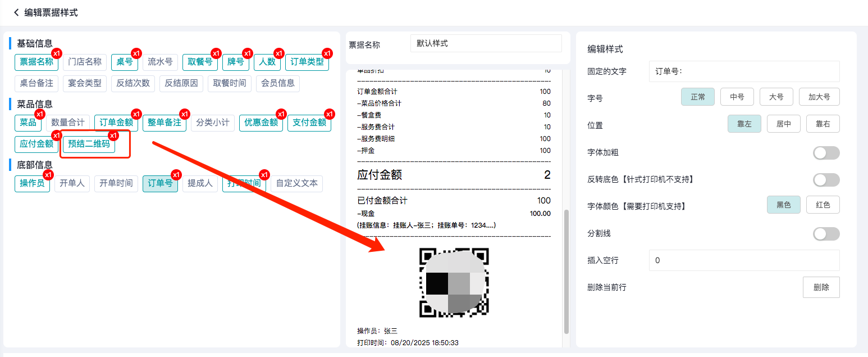Select the 应付金额 row in the receipt preview
This screenshot has height=357, width=868.
(x=454, y=175)
